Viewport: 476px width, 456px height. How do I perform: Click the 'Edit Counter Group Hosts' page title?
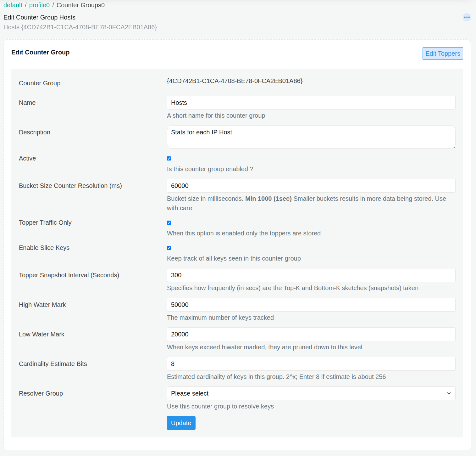(x=39, y=17)
